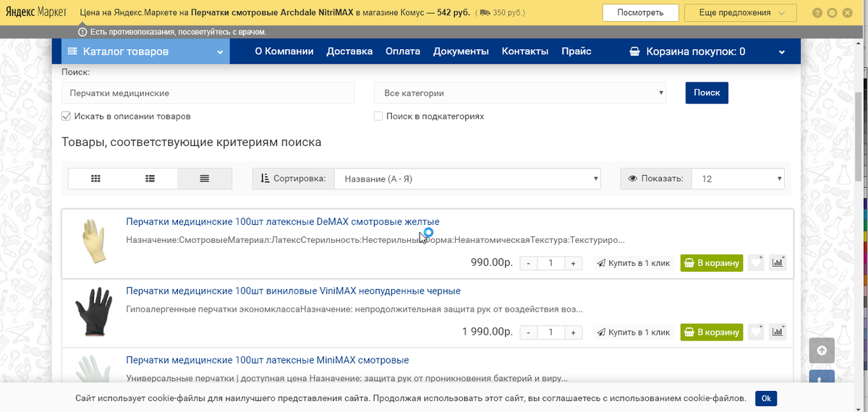Open Прайс menu item

(x=576, y=51)
